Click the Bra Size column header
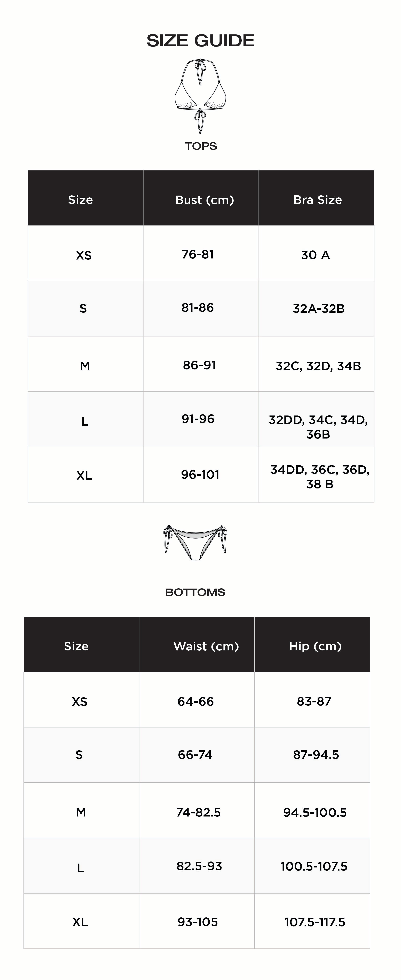Viewport: 401px width, 980px height. tap(317, 200)
